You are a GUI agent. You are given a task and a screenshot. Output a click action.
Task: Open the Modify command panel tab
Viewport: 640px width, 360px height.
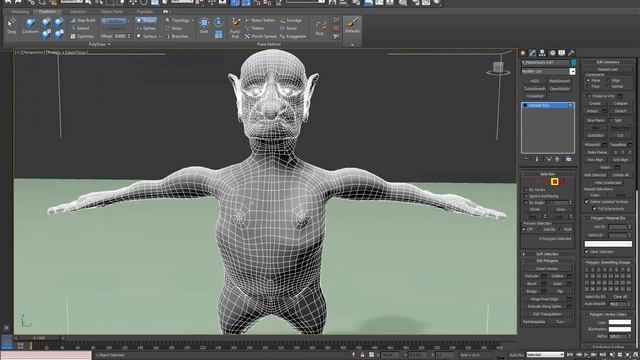tap(533, 53)
